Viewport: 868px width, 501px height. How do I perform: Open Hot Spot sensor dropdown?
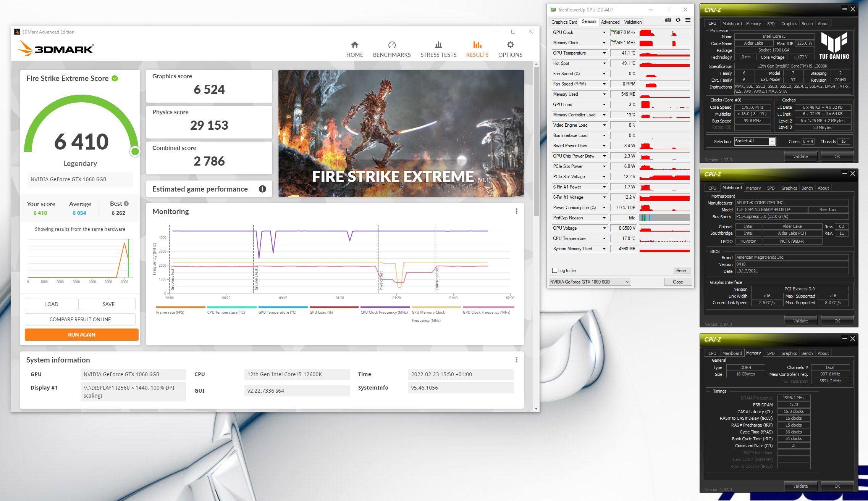(604, 63)
